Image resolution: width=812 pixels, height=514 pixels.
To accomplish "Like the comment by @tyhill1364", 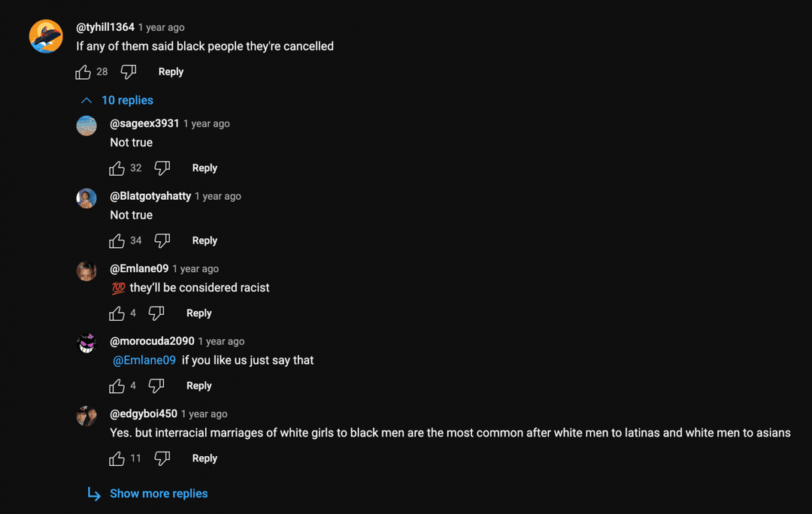I will (83, 71).
